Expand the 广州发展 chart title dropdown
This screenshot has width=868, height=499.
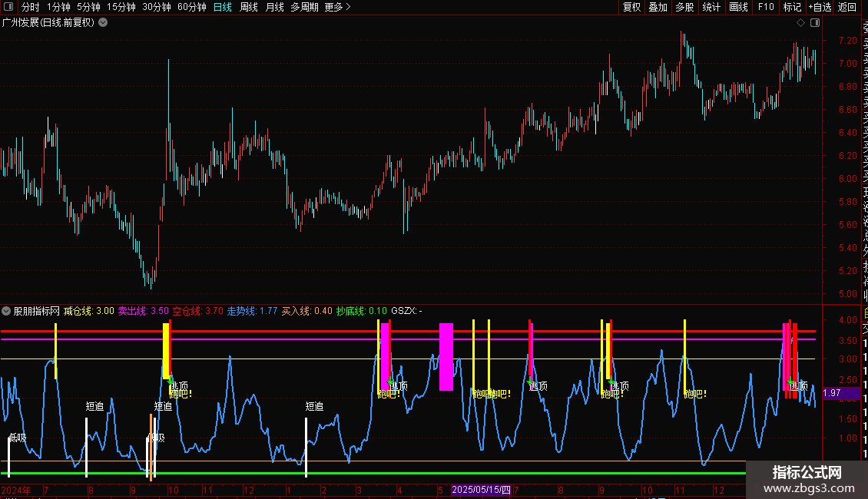coord(103,22)
